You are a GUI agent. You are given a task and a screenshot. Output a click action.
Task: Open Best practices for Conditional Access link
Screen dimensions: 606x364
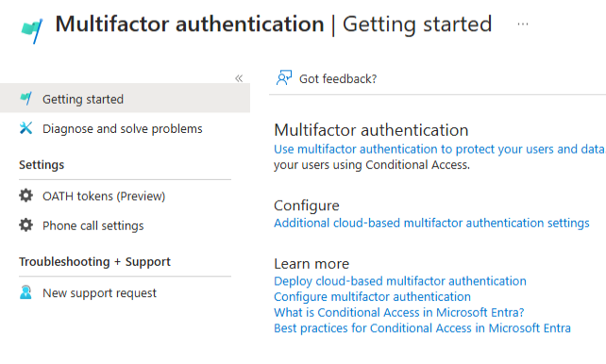pyautogui.click(x=423, y=328)
